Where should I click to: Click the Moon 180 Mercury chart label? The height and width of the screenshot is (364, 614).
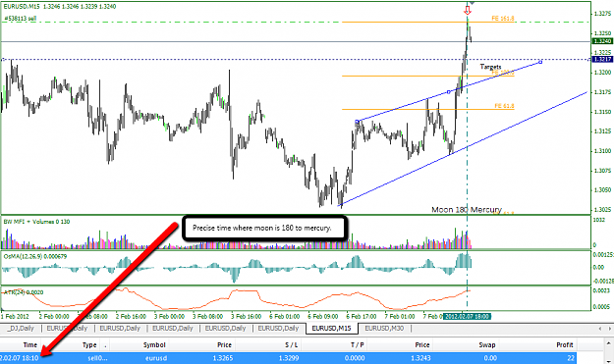click(467, 210)
